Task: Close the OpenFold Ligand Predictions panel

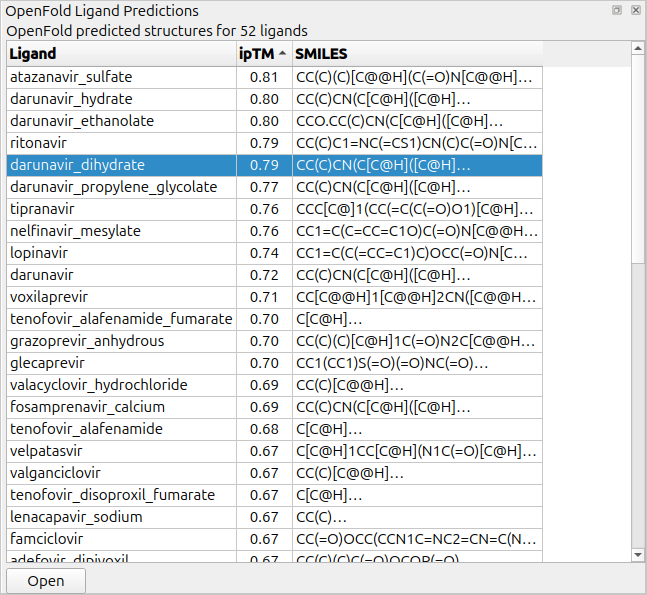Action: point(636,10)
